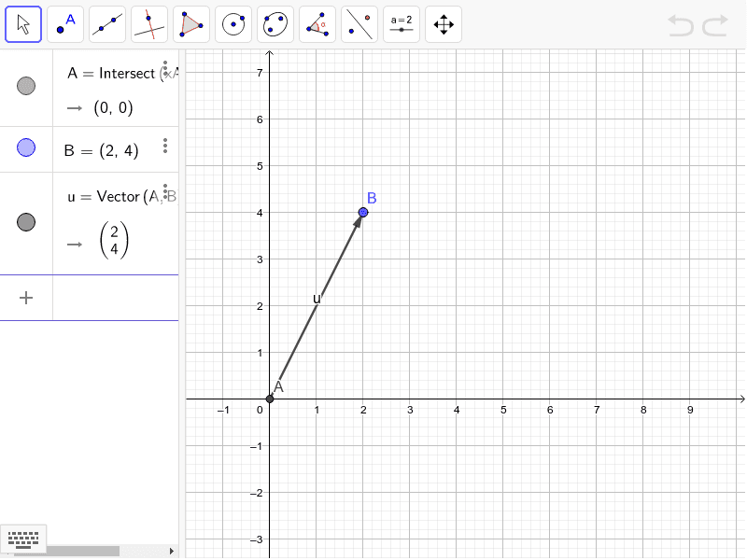
Task: Click the Undo button
Action: 681,25
